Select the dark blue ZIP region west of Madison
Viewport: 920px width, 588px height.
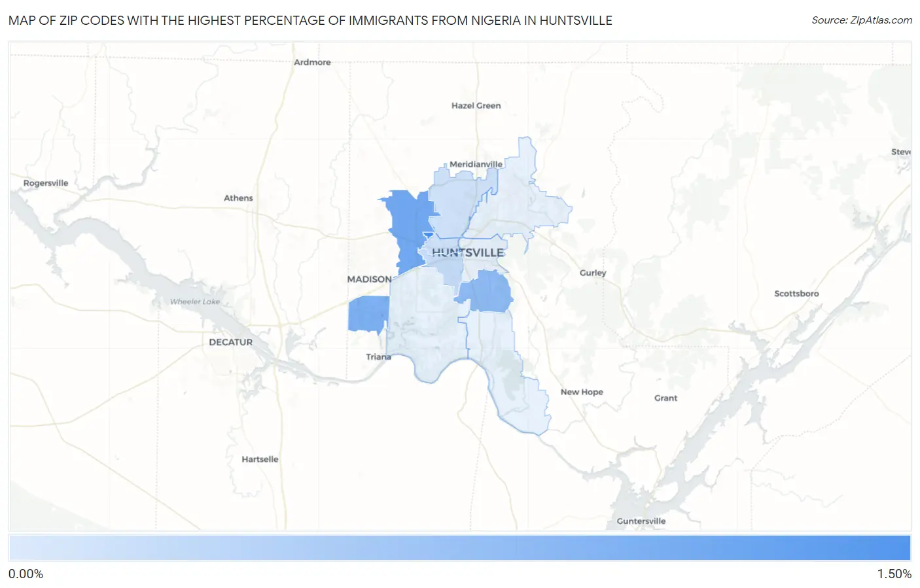[x=368, y=314]
